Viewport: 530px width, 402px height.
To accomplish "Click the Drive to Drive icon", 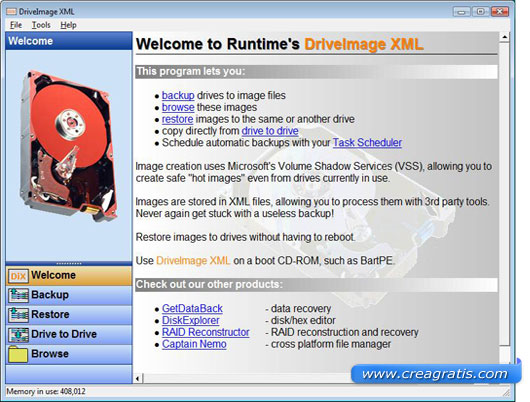I will coord(18,335).
